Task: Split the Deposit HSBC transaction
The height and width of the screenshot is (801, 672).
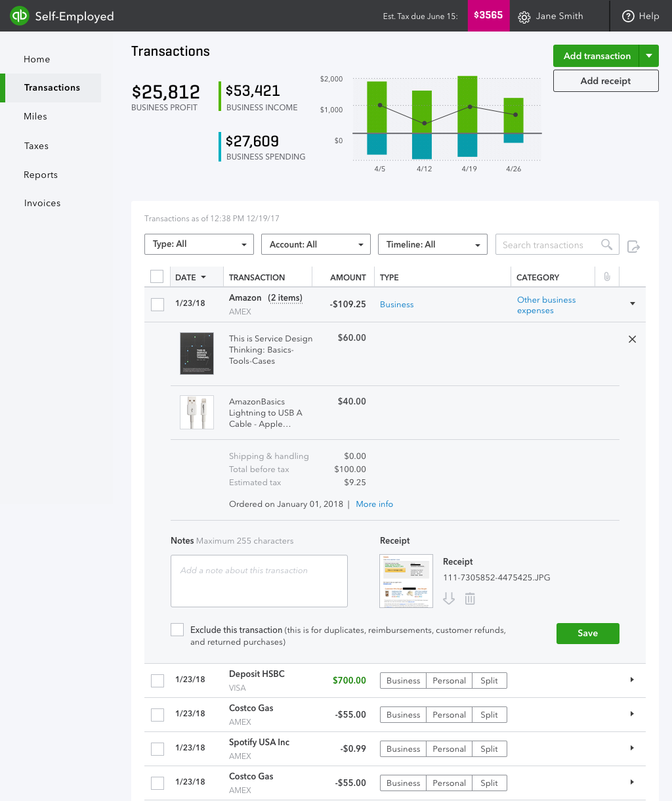Action: [489, 681]
